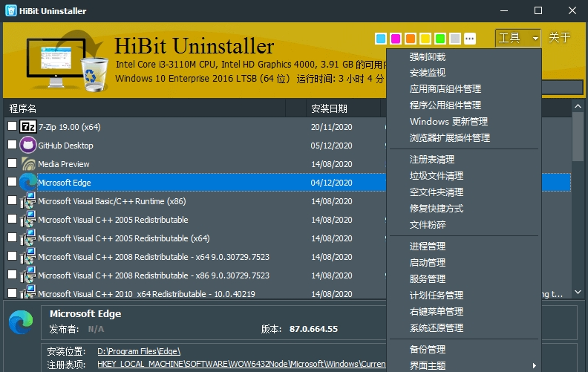Click the more colors ellipsis button

[469, 39]
